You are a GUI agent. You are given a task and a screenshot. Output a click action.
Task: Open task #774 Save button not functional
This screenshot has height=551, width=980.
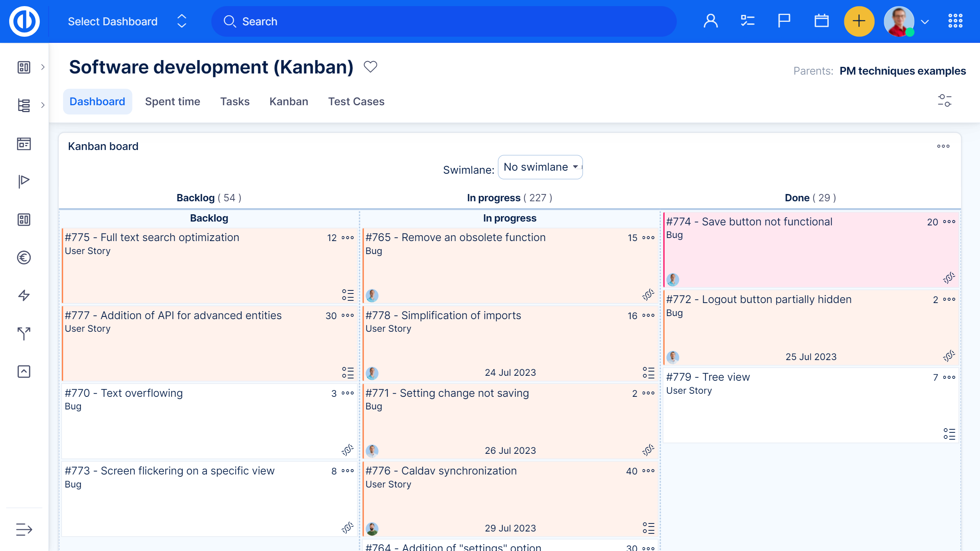coord(749,222)
